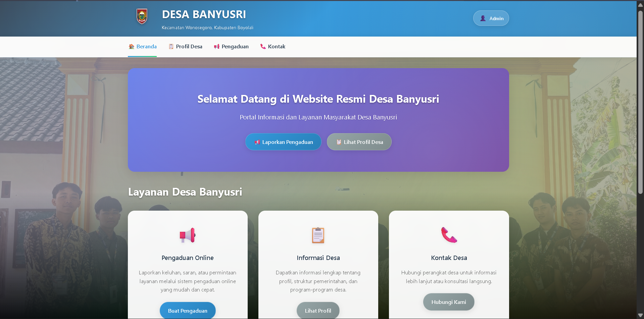Go to the Profil Desa menu
The width and height of the screenshot is (644, 319).
pyautogui.click(x=185, y=47)
